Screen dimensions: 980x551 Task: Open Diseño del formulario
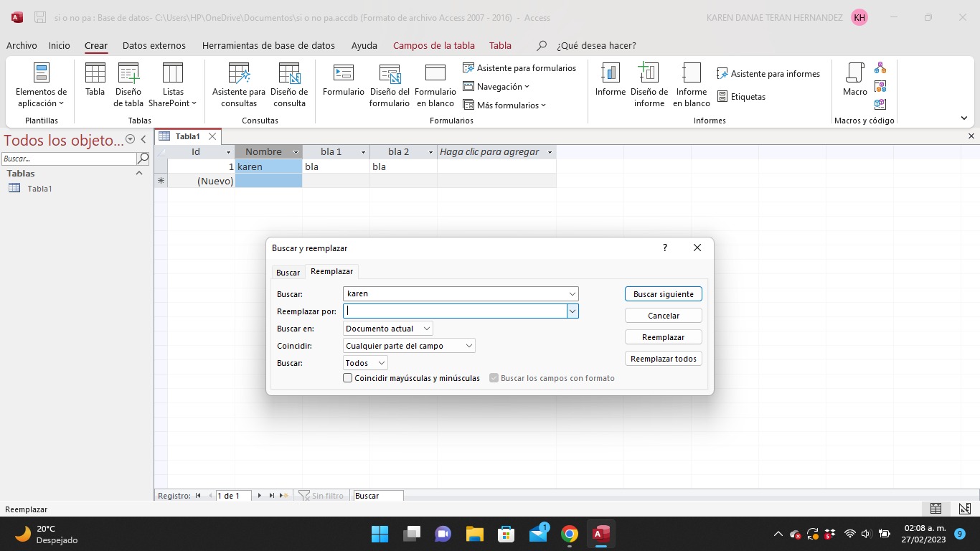pyautogui.click(x=390, y=85)
